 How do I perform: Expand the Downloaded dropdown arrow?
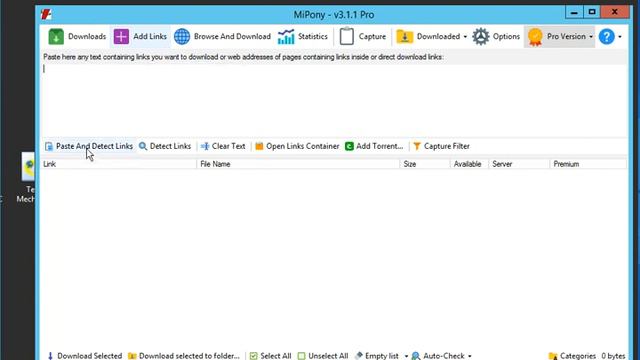pos(465,37)
